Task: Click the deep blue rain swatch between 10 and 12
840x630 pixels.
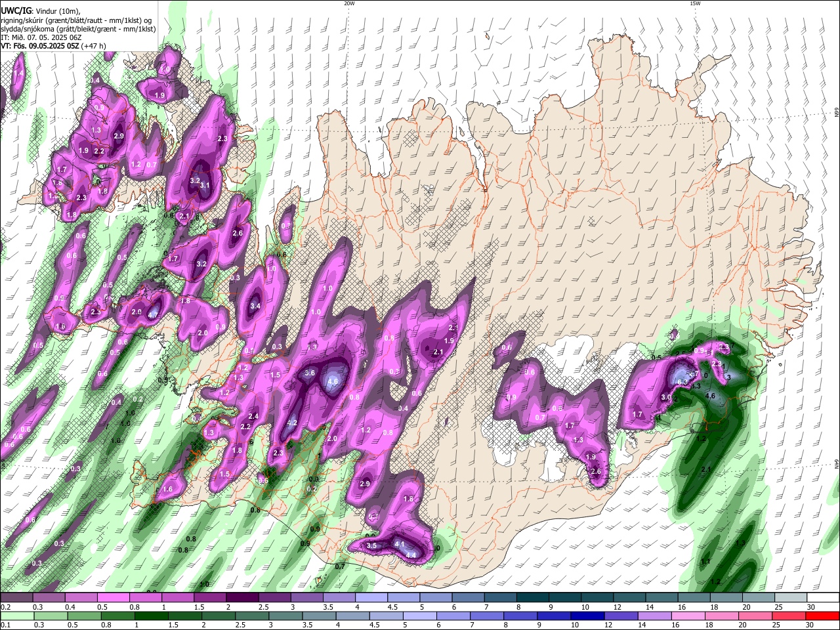Action: (x=587, y=616)
